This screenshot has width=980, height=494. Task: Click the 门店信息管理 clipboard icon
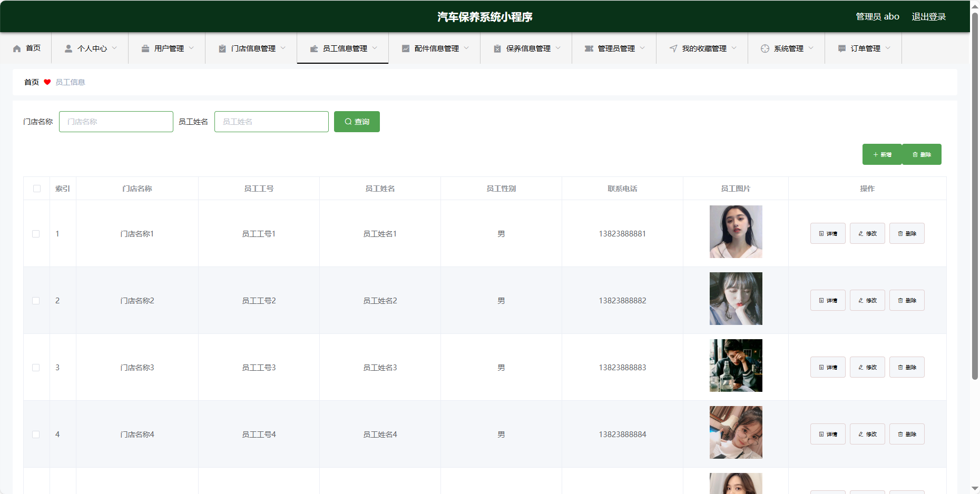tap(222, 48)
